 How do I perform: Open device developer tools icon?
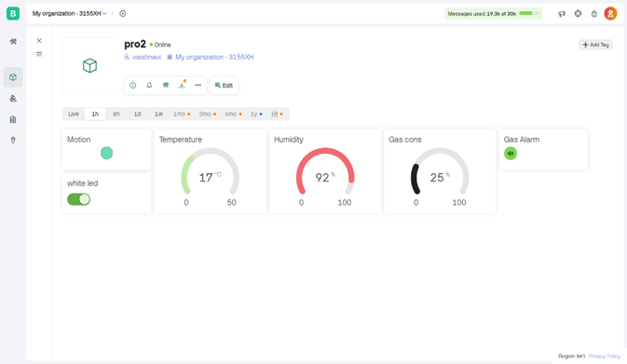coord(166,85)
